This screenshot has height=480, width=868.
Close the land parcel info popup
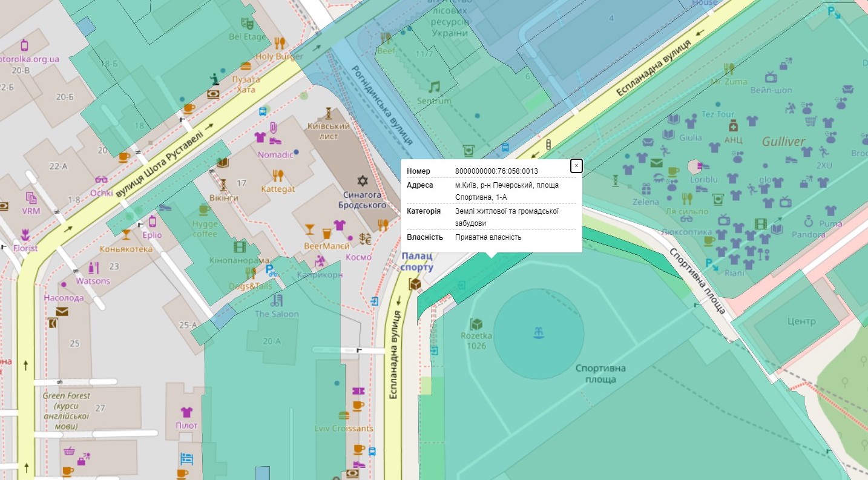pos(576,165)
